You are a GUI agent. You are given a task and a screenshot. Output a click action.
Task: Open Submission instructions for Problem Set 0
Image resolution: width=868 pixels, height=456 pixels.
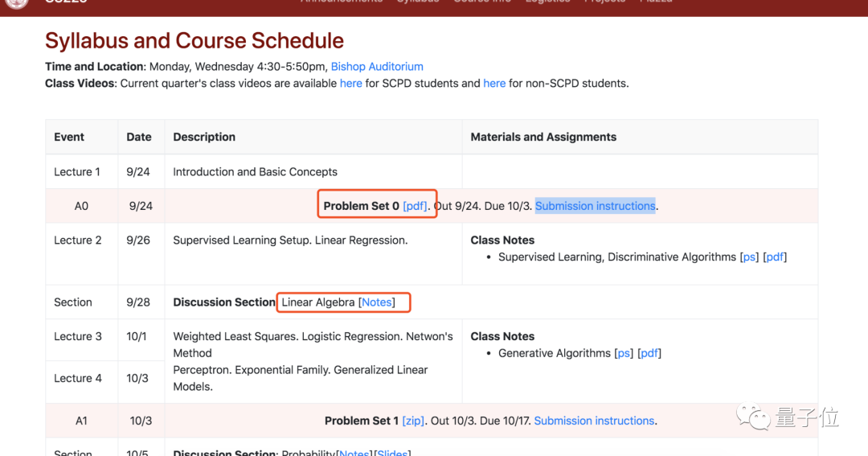(x=595, y=206)
